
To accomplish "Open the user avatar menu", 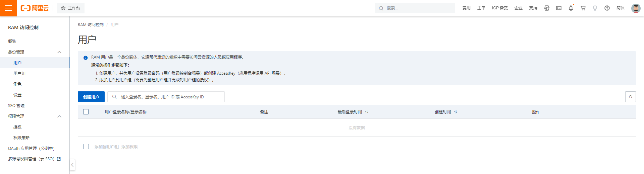I will (636, 8).
